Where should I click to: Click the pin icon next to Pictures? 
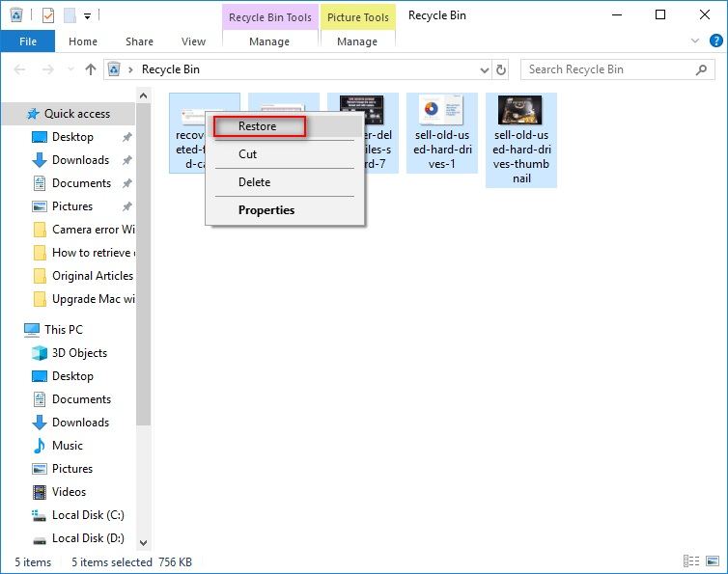(x=126, y=207)
